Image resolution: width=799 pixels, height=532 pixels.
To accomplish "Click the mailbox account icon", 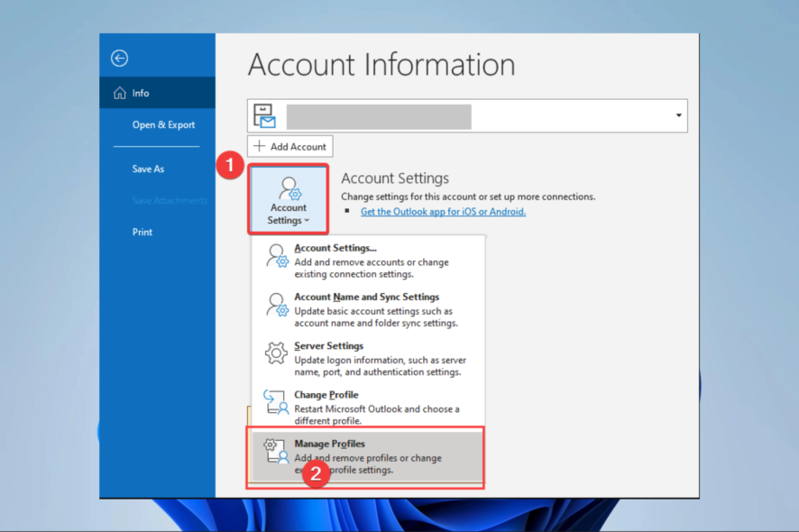I will tap(264, 116).
